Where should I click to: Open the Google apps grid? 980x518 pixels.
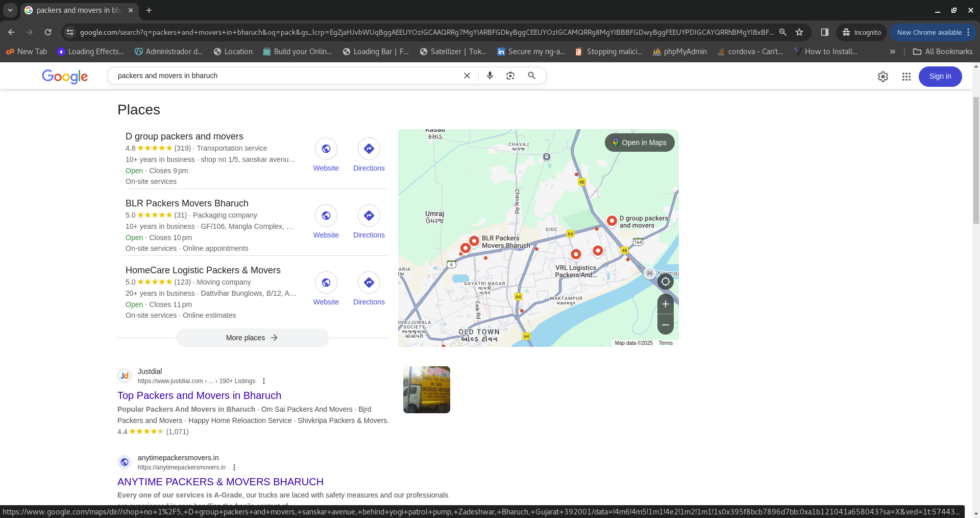click(906, 77)
